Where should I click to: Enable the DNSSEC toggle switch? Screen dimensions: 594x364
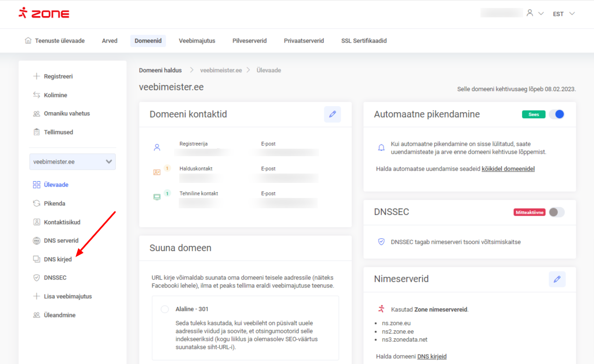pos(556,212)
